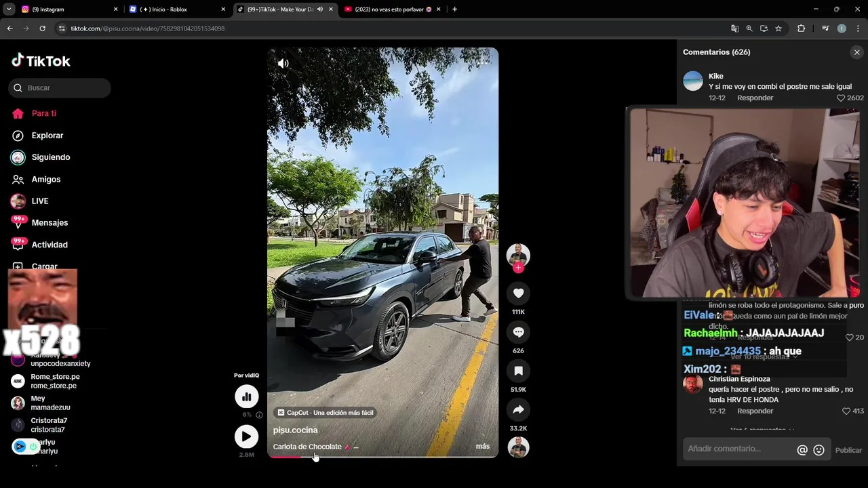Mute the TikTok tab audio indicator
This screenshot has width=868, height=488.
pos(320,9)
